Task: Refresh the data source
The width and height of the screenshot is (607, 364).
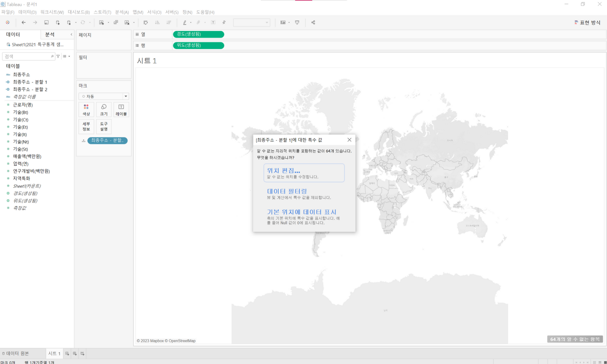Action: point(83,22)
